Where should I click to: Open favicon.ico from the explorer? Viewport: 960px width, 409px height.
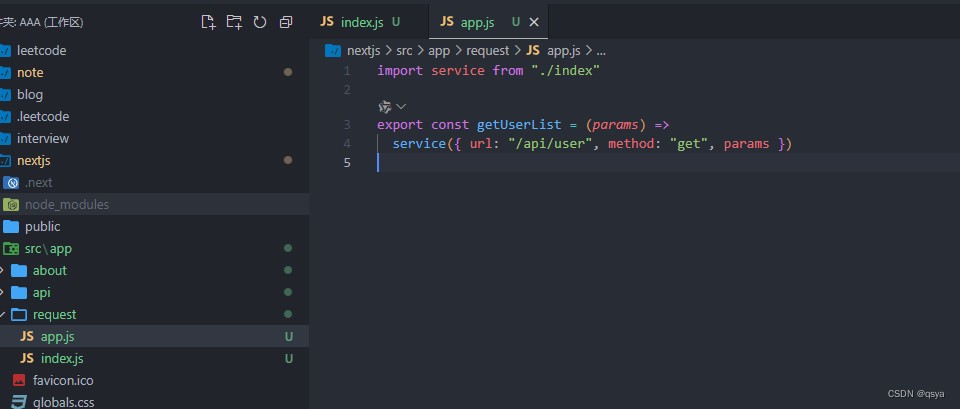pos(63,380)
